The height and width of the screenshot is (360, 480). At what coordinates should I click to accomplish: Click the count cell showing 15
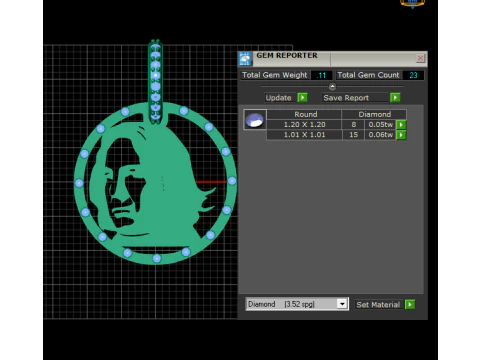click(353, 135)
